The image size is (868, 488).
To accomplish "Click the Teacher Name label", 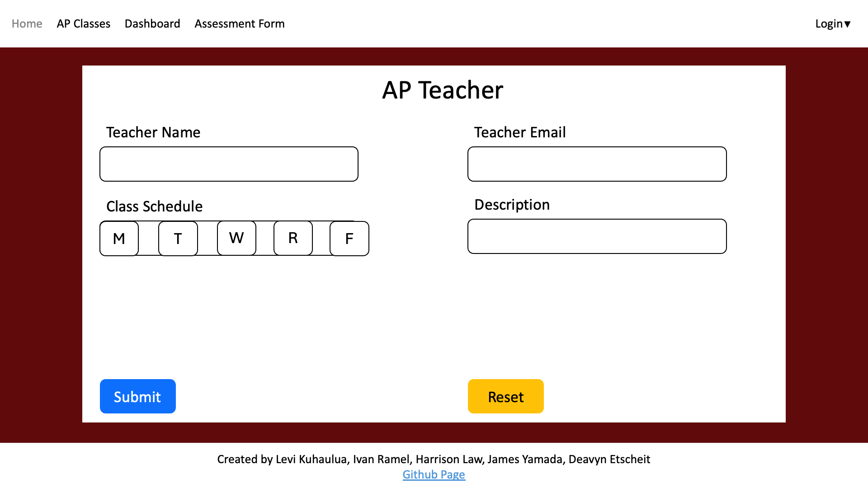I will tap(153, 132).
